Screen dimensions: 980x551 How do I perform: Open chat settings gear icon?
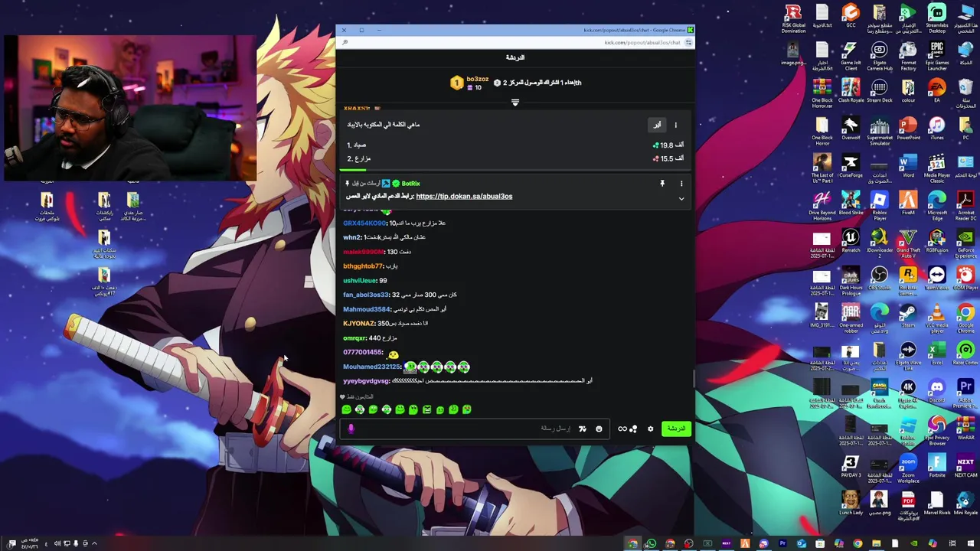click(651, 429)
